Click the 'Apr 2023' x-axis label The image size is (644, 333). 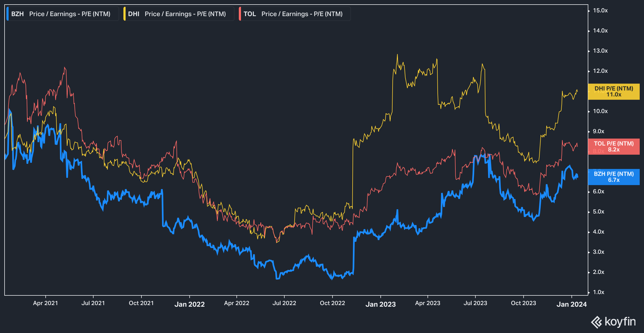(427, 303)
